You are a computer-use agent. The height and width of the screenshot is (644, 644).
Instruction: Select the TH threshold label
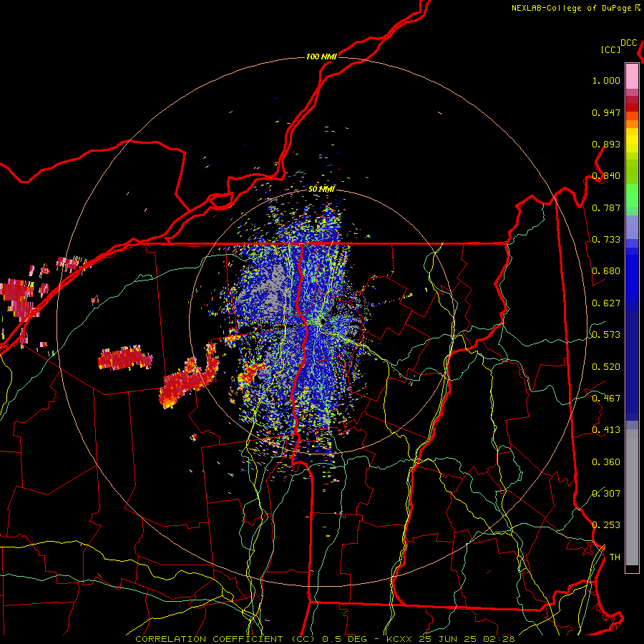tap(615, 557)
